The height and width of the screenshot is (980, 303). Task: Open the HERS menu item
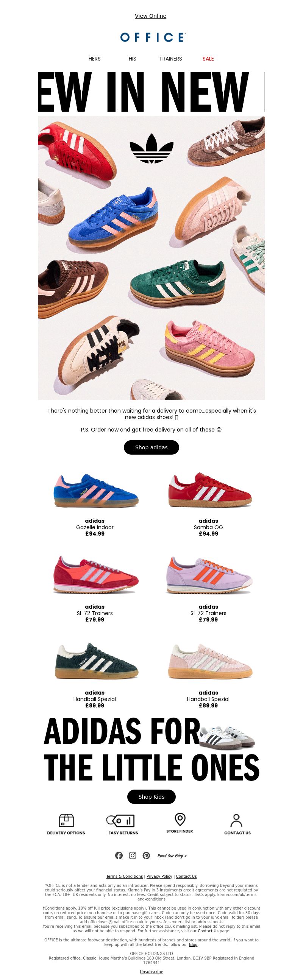94,59
